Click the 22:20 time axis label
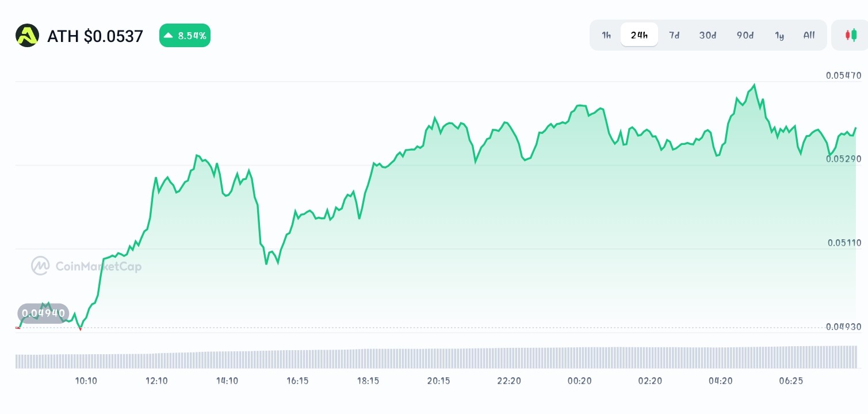Image resolution: width=868 pixels, height=414 pixels. (509, 381)
